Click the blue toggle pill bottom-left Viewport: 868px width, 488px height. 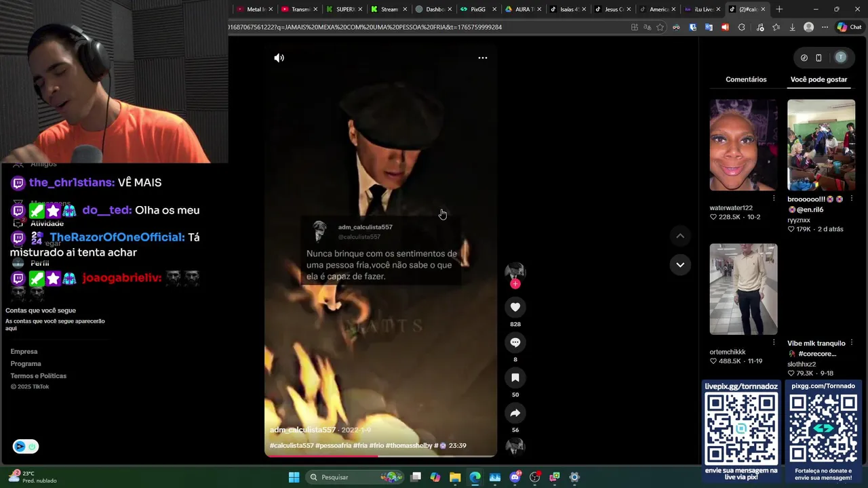pyautogui.click(x=26, y=446)
